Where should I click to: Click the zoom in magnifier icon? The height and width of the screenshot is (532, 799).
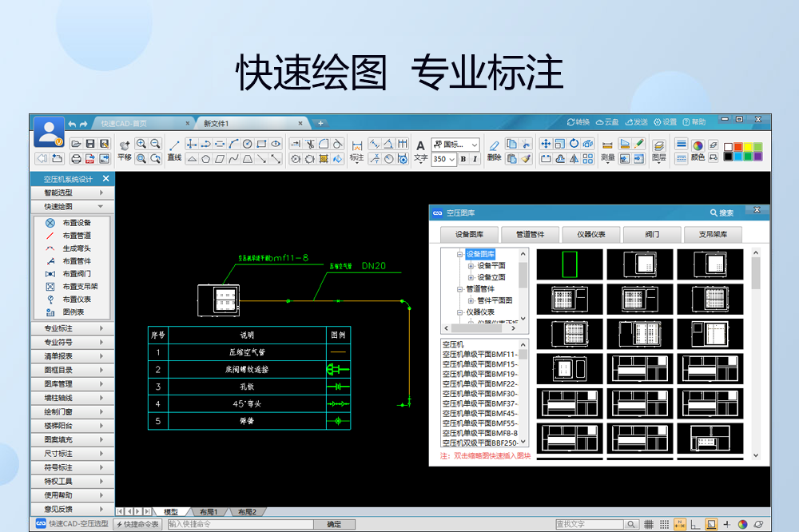point(141,144)
